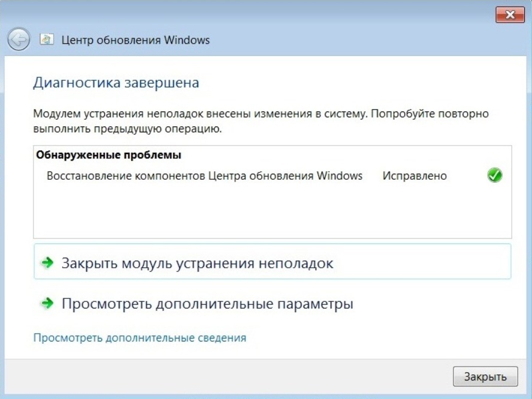Click the Обнаруженные проблемы heading
532x399 pixels.
[108, 155]
